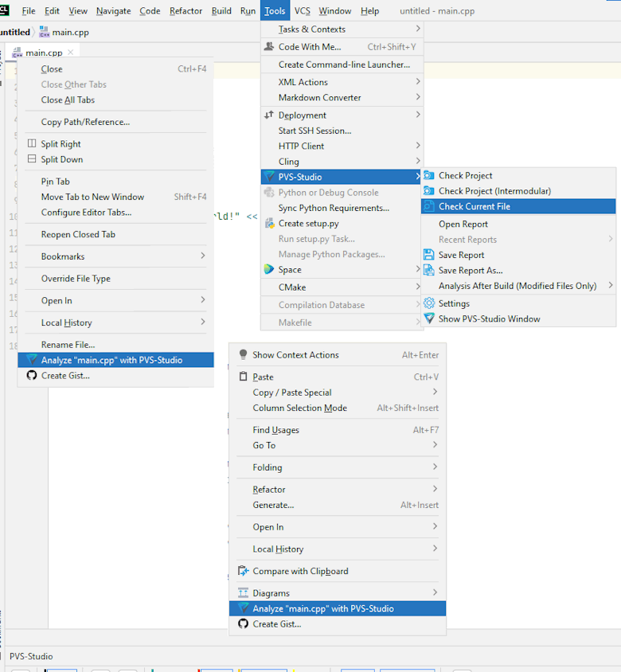Close the main.cpp editor tab
621x672 pixels.
(x=71, y=53)
